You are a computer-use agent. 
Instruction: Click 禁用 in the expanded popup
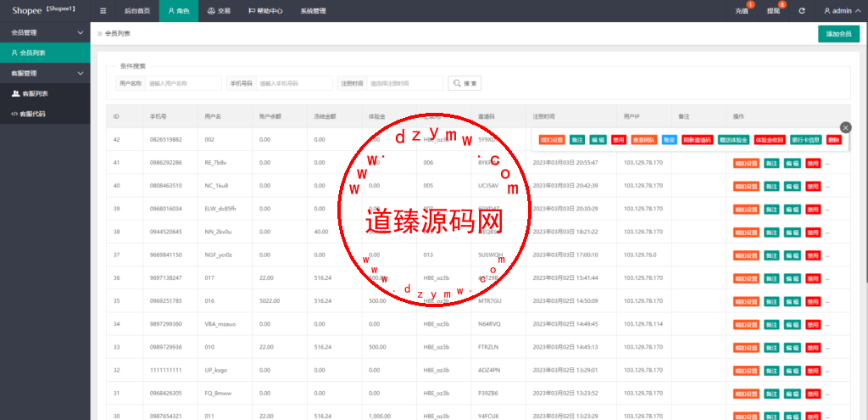point(618,140)
